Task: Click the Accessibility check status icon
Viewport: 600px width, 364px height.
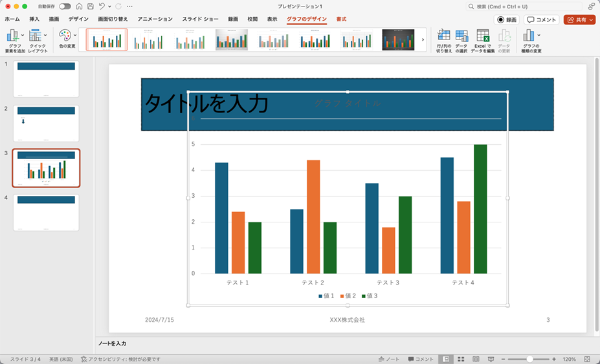Action: point(83,359)
